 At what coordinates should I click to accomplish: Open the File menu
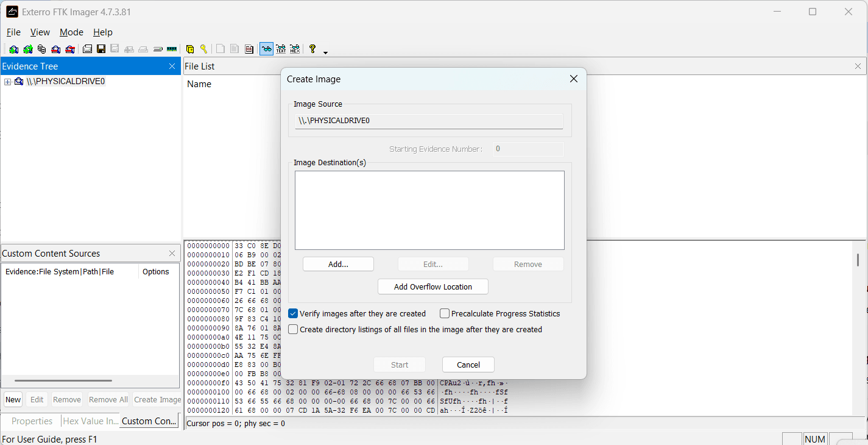13,32
